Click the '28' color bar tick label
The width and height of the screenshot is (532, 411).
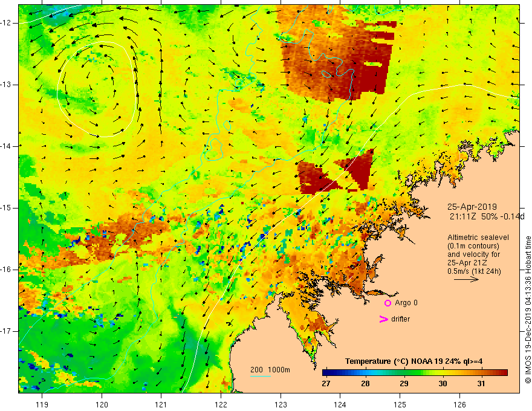point(365,384)
